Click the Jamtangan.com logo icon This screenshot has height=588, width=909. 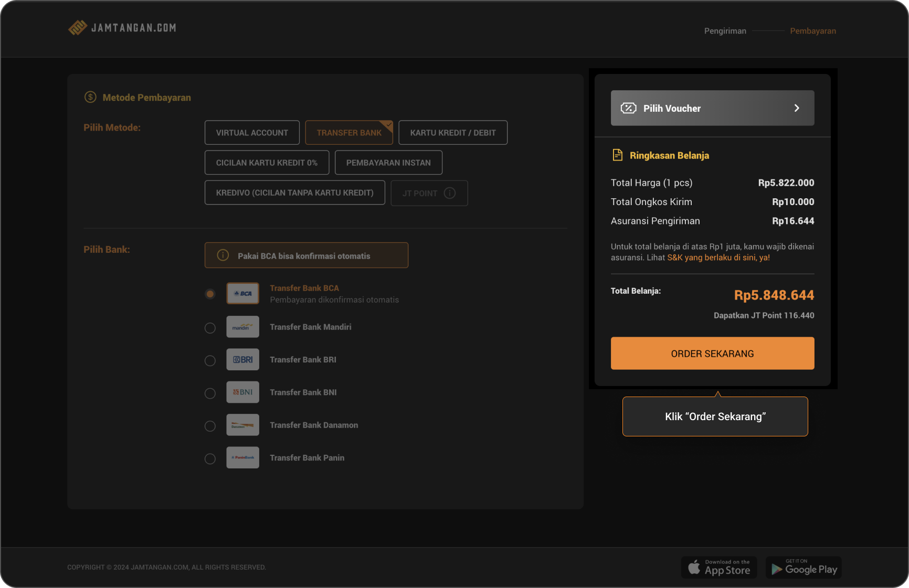[78, 28]
